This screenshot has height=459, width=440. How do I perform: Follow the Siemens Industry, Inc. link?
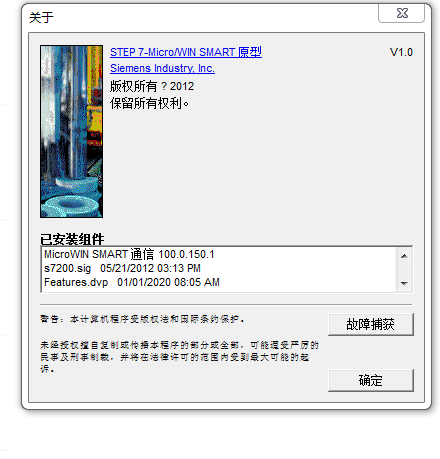click(162, 68)
